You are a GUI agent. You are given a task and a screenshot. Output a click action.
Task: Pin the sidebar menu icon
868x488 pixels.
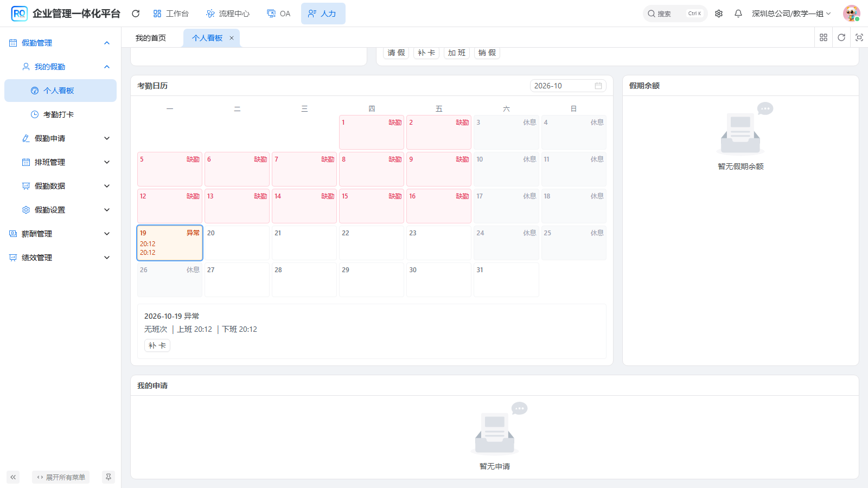(x=108, y=477)
